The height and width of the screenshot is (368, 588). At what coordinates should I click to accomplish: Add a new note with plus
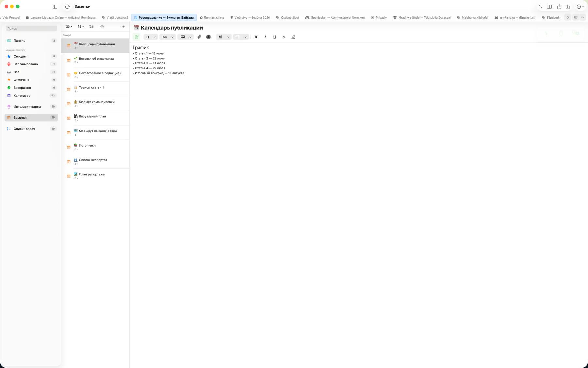click(x=123, y=27)
